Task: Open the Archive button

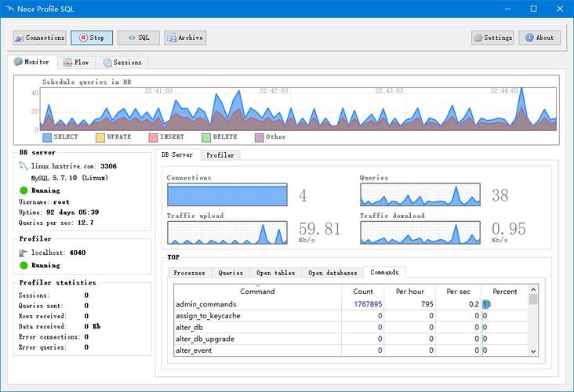Action: click(x=185, y=38)
